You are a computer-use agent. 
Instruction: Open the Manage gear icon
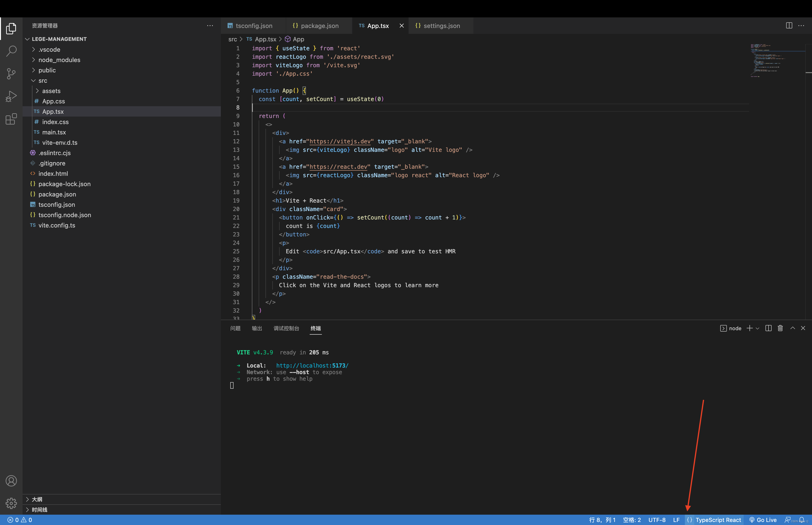(11, 503)
